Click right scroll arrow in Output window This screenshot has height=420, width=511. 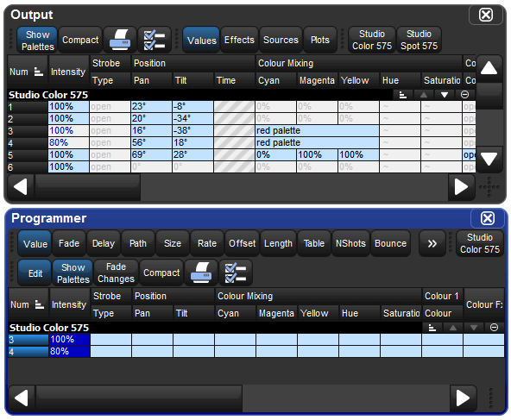(x=461, y=187)
